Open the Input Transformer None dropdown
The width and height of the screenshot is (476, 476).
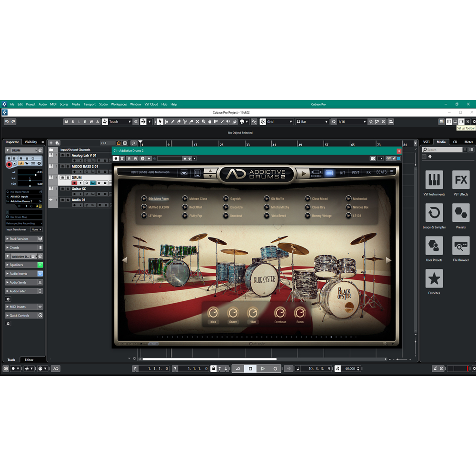[x=37, y=230]
